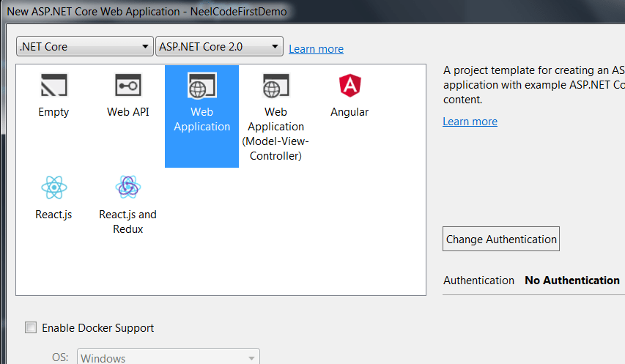Image resolution: width=625 pixels, height=364 pixels.
Task: Select the Angular template icon
Action: [x=350, y=86]
